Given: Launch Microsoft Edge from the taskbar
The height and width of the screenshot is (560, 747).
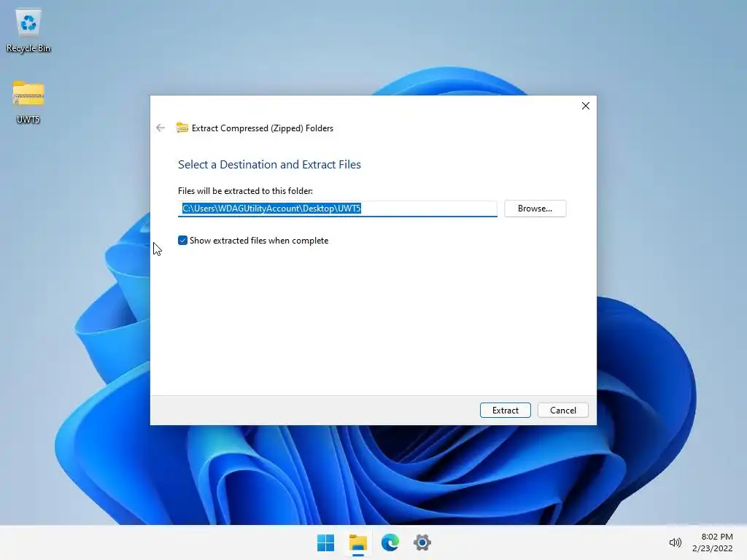Looking at the screenshot, I should [390, 542].
